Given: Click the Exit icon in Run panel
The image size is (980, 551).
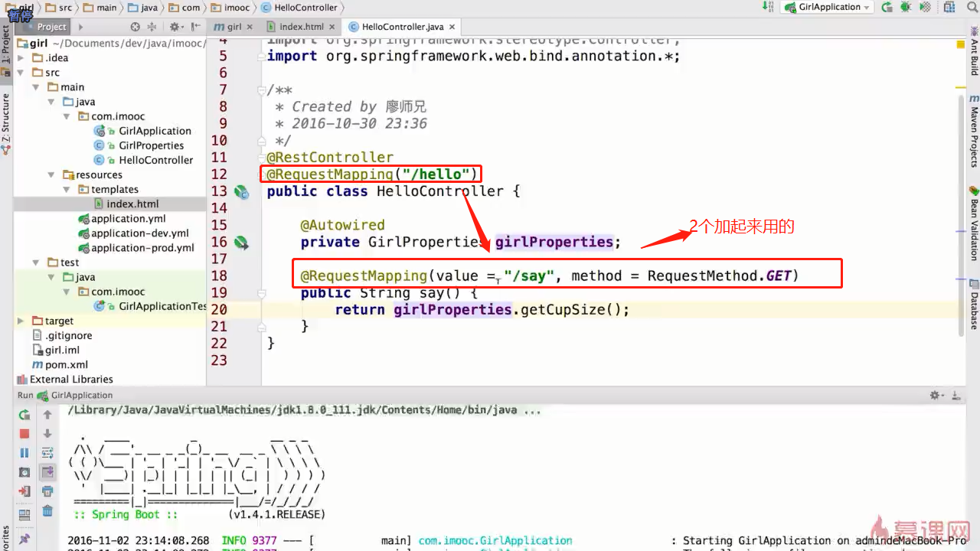Looking at the screenshot, I should pyautogui.click(x=24, y=491).
